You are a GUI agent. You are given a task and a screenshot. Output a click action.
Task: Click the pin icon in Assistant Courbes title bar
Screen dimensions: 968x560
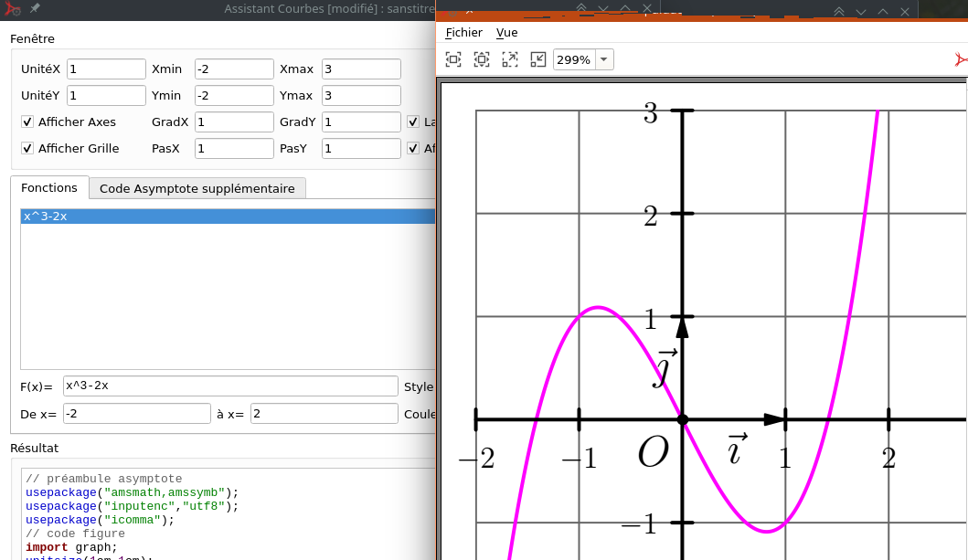click(35, 9)
